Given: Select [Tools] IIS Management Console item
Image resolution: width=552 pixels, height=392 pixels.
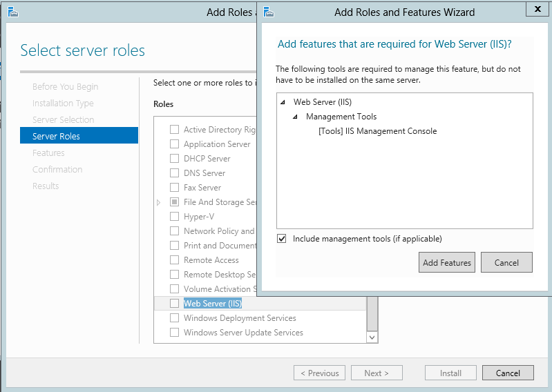Looking at the screenshot, I should coord(377,131).
